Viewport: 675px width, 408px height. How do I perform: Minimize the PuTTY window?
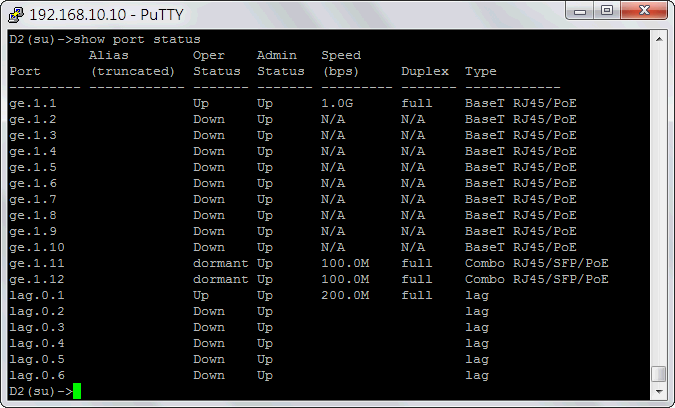tap(580, 11)
